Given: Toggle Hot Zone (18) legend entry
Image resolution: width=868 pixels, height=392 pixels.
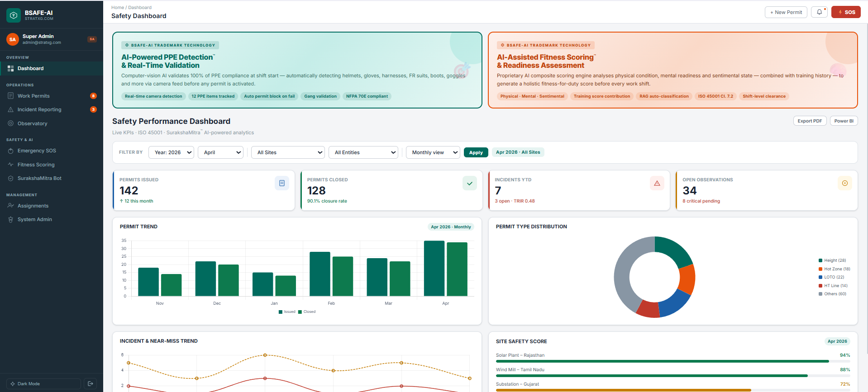Looking at the screenshot, I should (x=835, y=269).
